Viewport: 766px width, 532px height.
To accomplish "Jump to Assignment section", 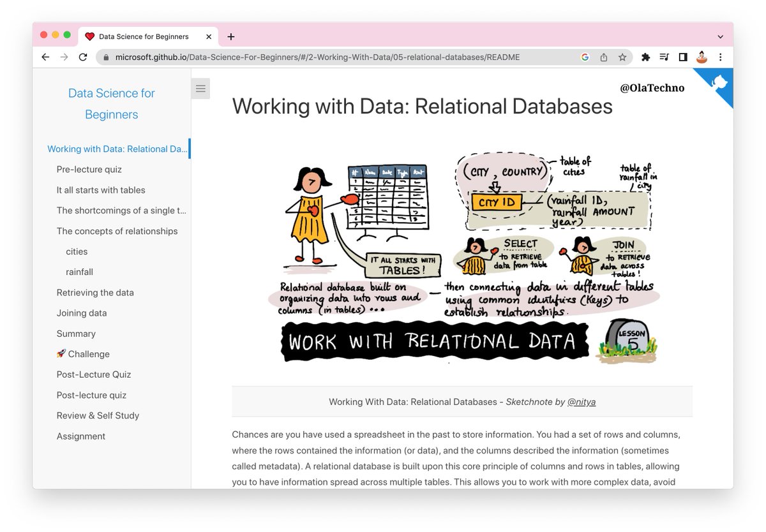I will pyautogui.click(x=81, y=436).
